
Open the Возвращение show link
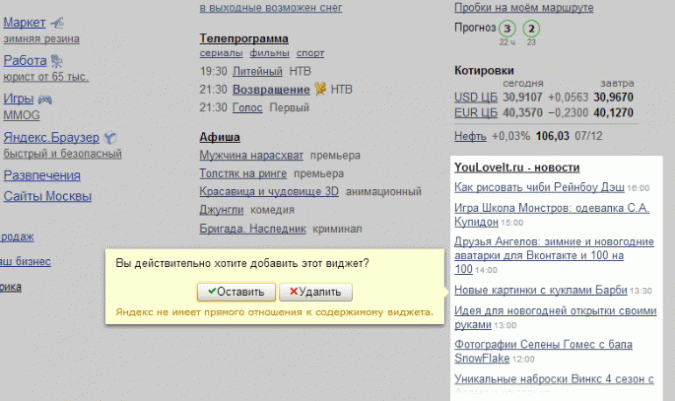pos(271,89)
